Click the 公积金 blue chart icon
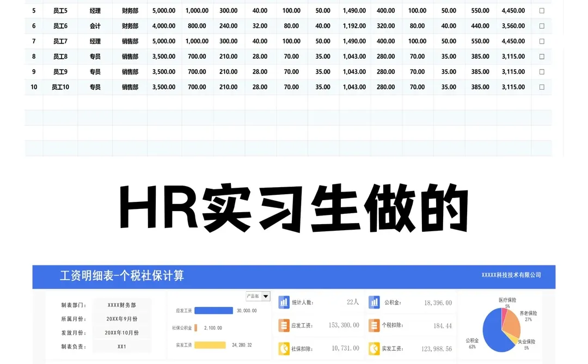 pyautogui.click(x=374, y=302)
